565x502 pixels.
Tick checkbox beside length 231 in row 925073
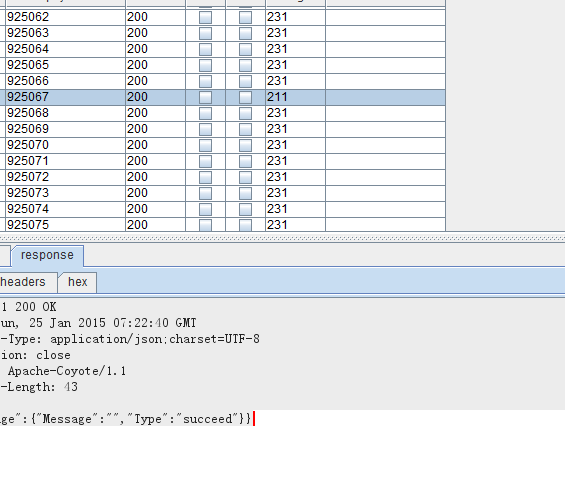tap(245, 193)
